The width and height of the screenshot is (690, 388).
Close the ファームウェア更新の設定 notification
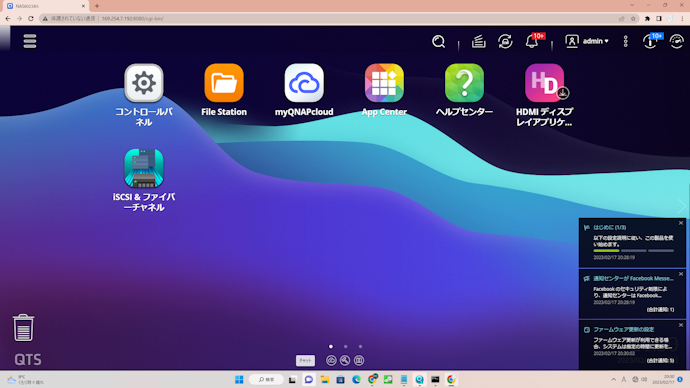click(681, 325)
